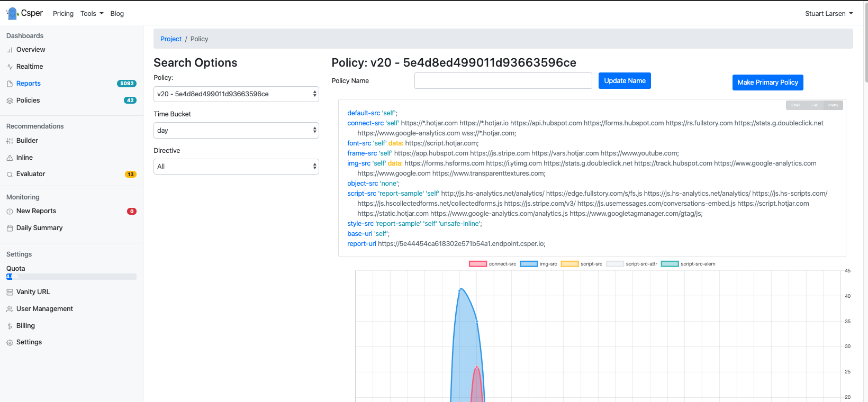Viewport: 868px width, 402px height.
Task: Toggle script-src-attr legend swatch
Action: (x=615, y=264)
